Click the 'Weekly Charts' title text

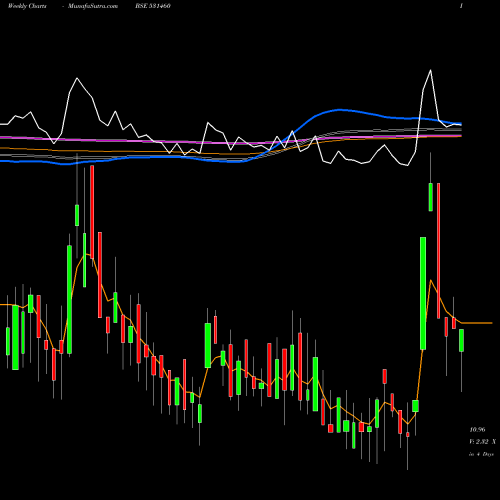tap(27, 6)
